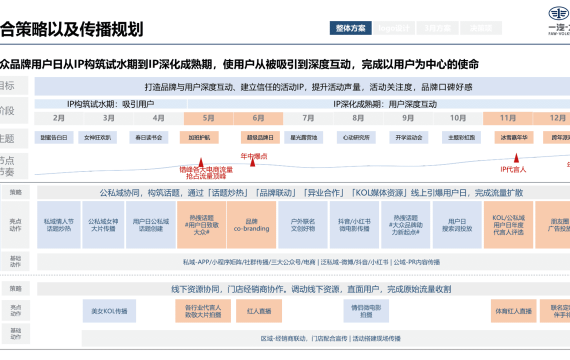Viewport: 570px width, 360px height.
Task: Switch to the 3月方案 tab
Action: click(437, 28)
